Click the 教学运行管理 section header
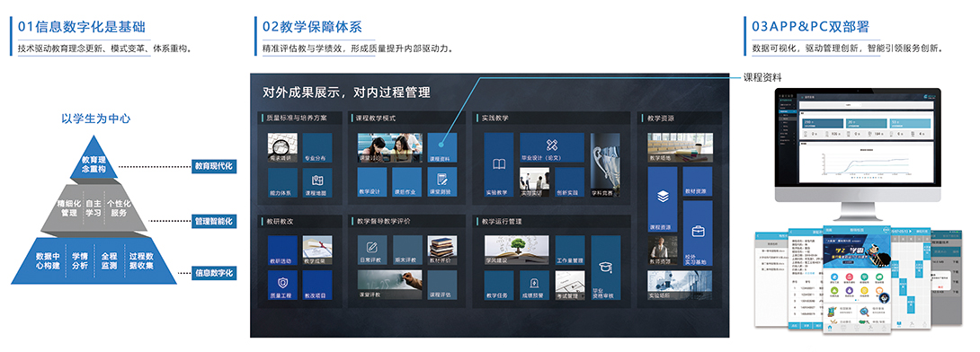Image resolution: width=980 pixels, height=352 pixels. [x=552, y=221]
